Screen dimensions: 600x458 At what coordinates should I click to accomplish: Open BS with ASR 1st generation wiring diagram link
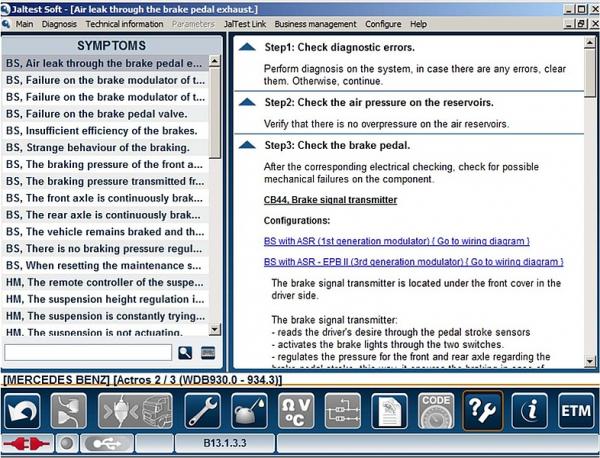tap(397, 241)
